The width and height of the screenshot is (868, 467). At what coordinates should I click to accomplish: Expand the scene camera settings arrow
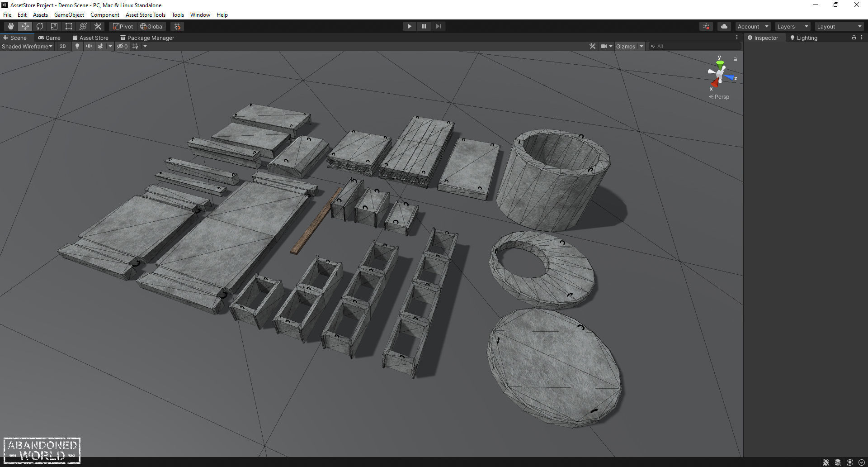(x=611, y=46)
